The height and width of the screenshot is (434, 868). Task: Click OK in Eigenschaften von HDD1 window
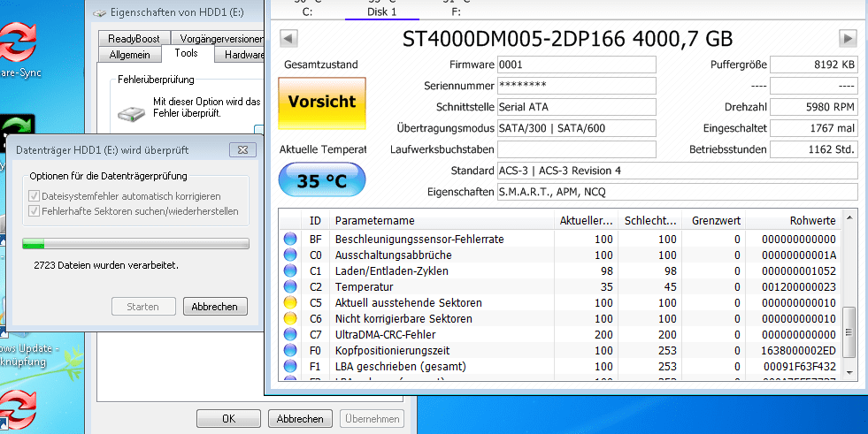click(228, 419)
